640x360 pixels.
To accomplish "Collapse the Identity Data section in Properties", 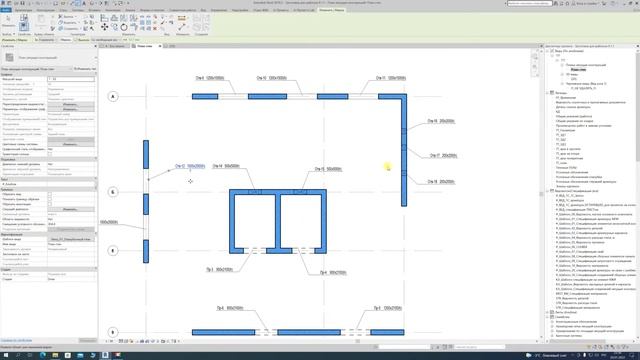I will pyautogui.click(x=96, y=234).
